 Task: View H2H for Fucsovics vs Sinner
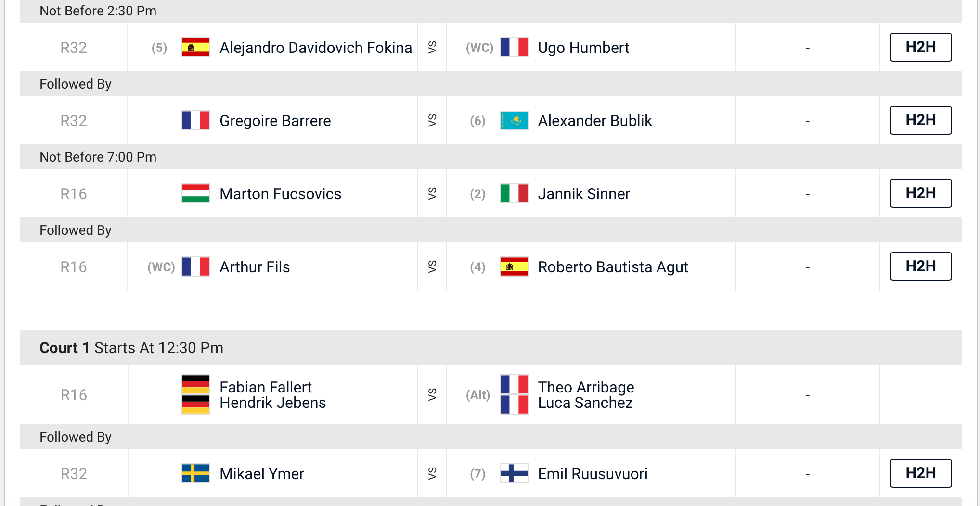[x=920, y=193]
